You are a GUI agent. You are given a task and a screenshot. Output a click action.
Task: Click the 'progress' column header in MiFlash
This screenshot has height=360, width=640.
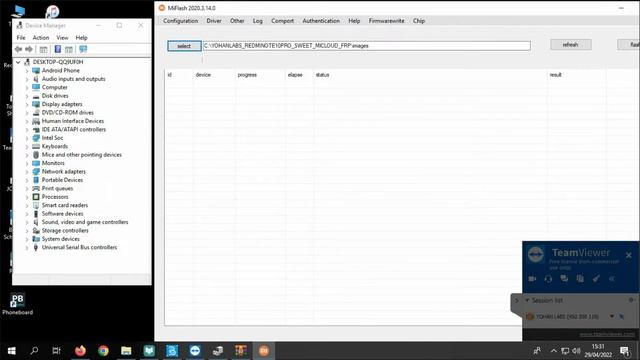tap(247, 75)
